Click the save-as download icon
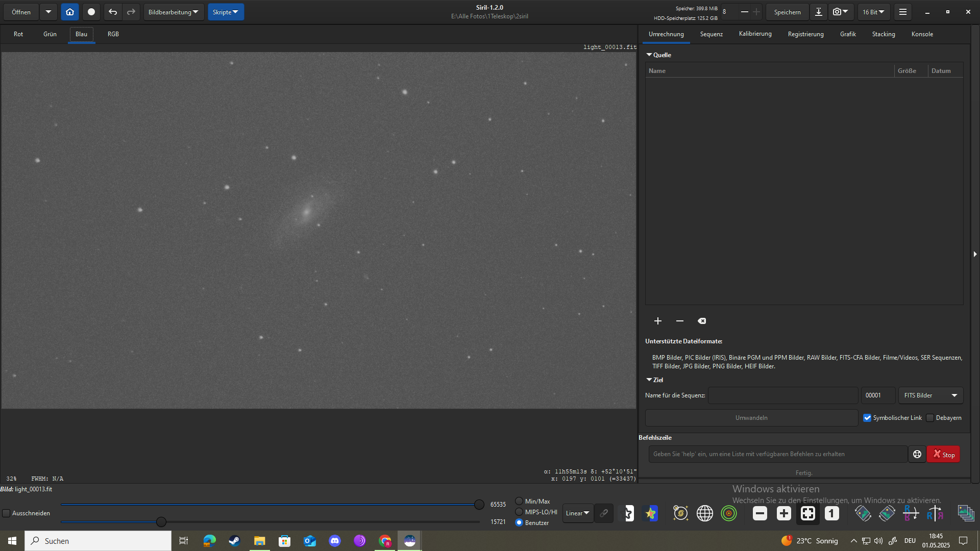The image size is (980, 551). click(819, 12)
